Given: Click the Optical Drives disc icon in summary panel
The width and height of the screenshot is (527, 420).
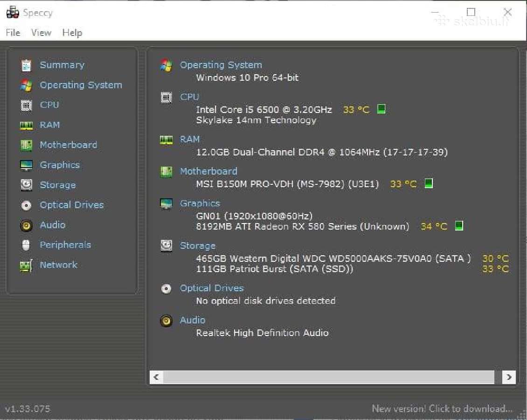Looking at the screenshot, I should (166, 288).
